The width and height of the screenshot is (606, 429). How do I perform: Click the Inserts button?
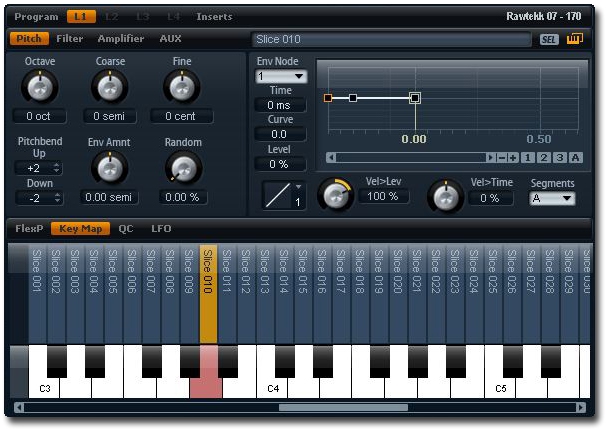(214, 17)
